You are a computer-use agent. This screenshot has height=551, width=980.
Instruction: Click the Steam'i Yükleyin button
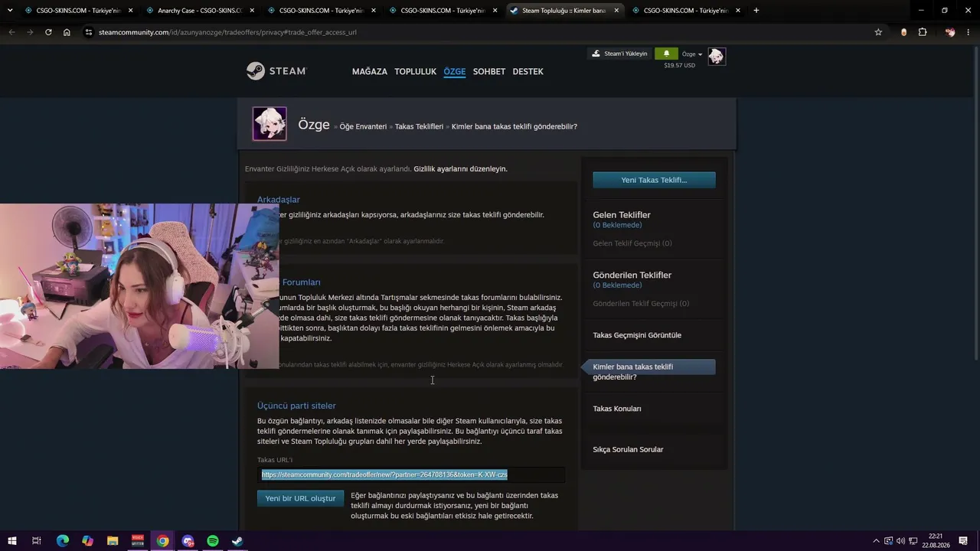pyautogui.click(x=619, y=54)
